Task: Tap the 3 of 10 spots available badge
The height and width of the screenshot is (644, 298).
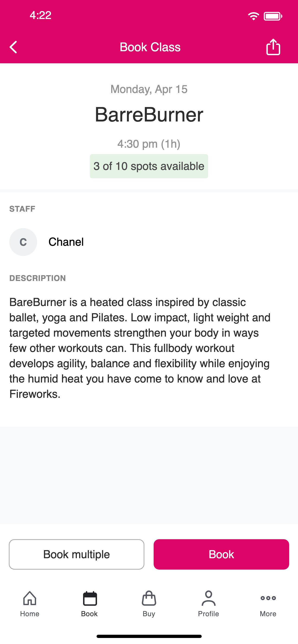Action: pos(149,166)
